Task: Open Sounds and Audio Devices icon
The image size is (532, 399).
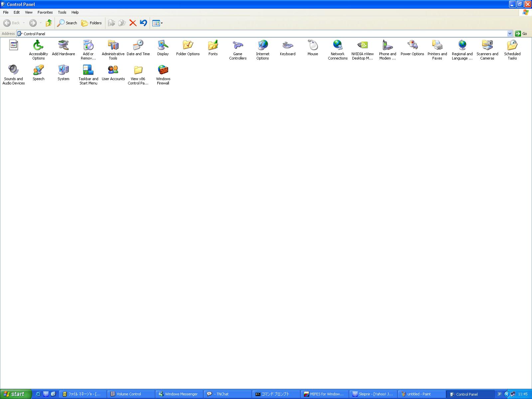Action: (x=13, y=70)
